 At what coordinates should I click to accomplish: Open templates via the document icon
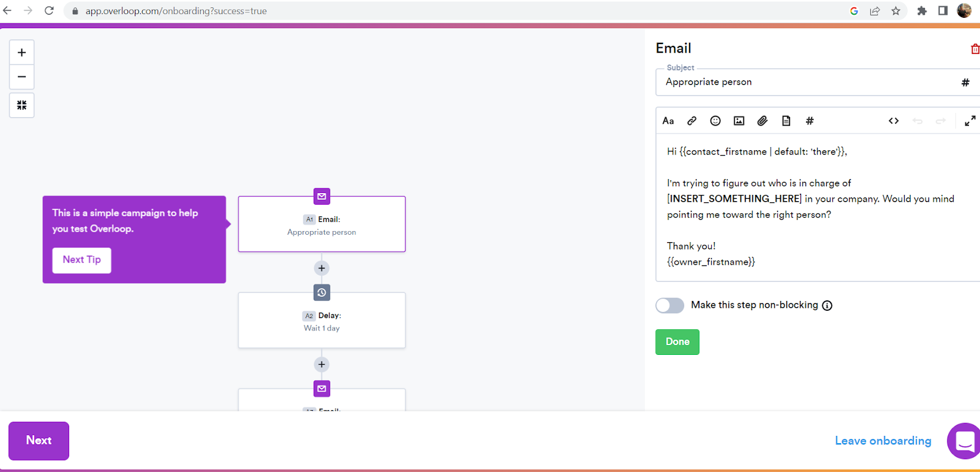click(786, 121)
